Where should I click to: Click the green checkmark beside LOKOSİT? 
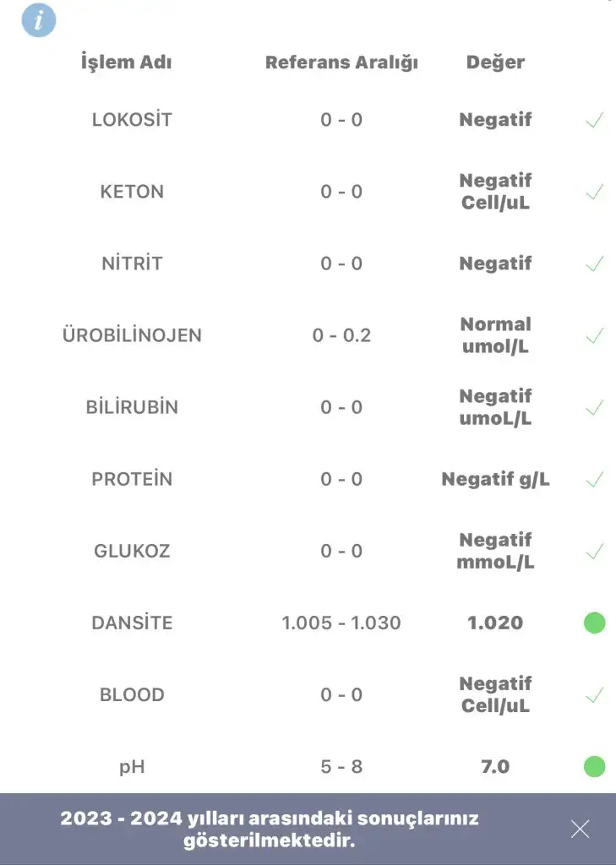[x=595, y=120]
